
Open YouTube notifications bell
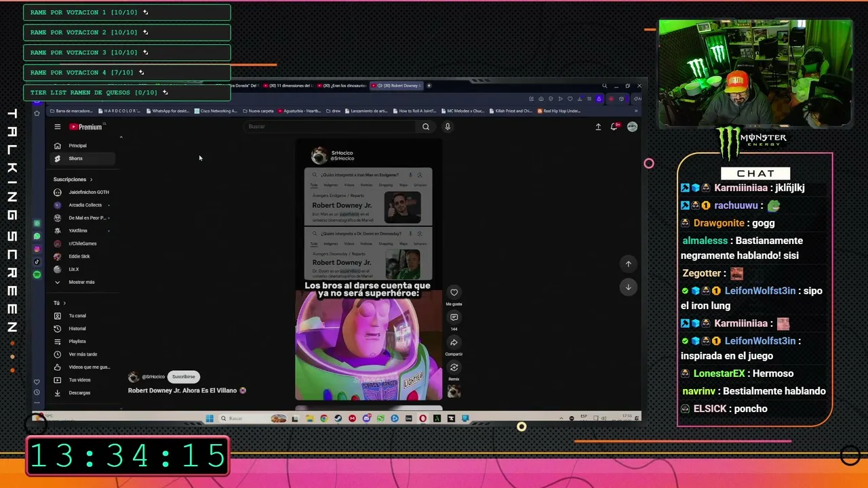(x=614, y=127)
